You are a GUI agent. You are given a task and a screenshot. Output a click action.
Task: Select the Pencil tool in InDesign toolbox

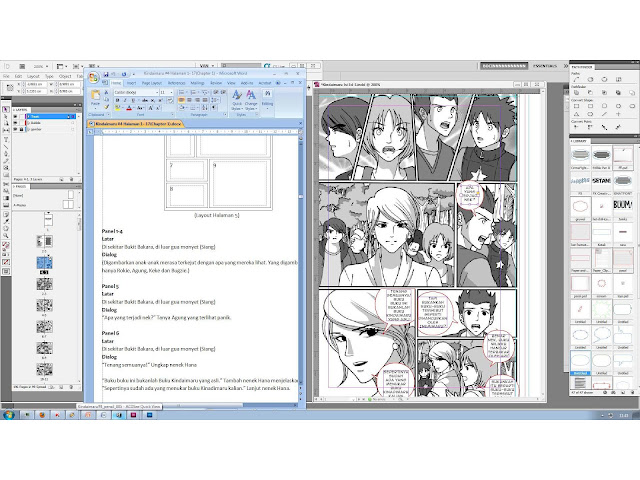[6, 161]
